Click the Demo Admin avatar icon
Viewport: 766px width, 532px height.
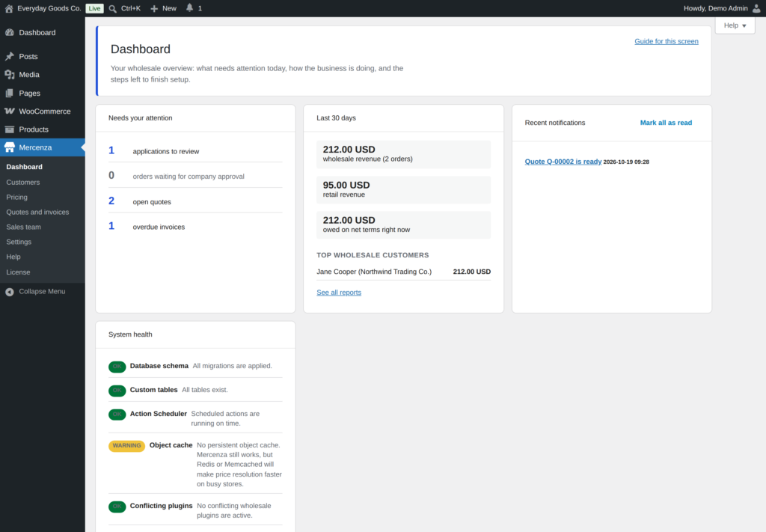[756, 8]
